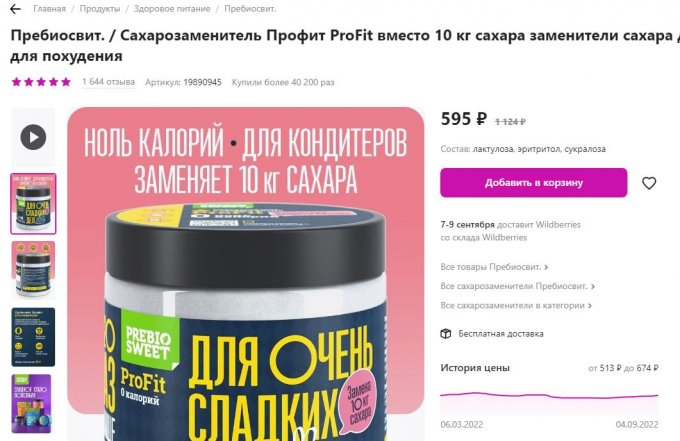
Task: Open all sweeteners in category chevron
Action: pos(589,306)
